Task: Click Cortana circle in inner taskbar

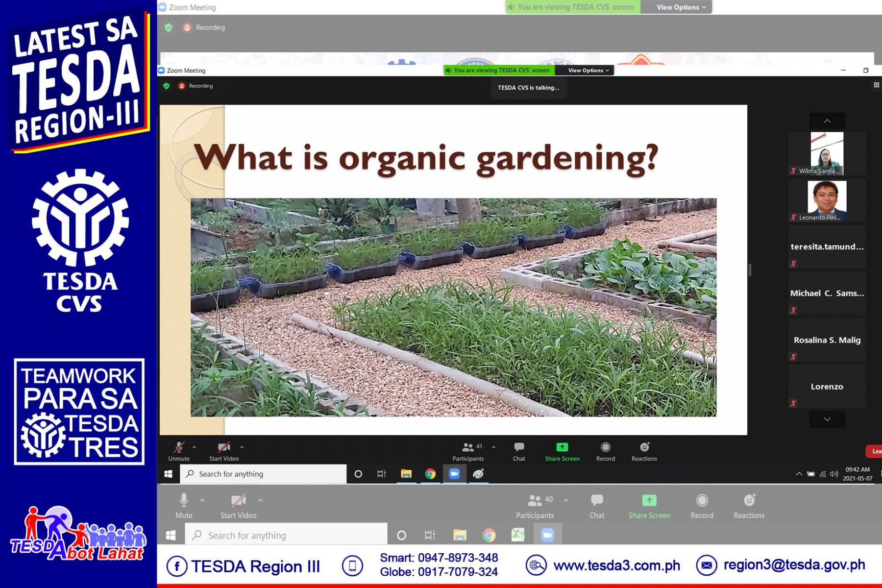Action: click(x=358, y=474)
